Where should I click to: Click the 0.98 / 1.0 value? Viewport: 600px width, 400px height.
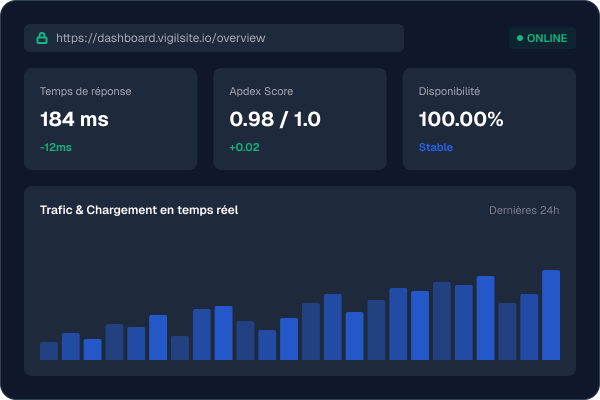point(275,119)
